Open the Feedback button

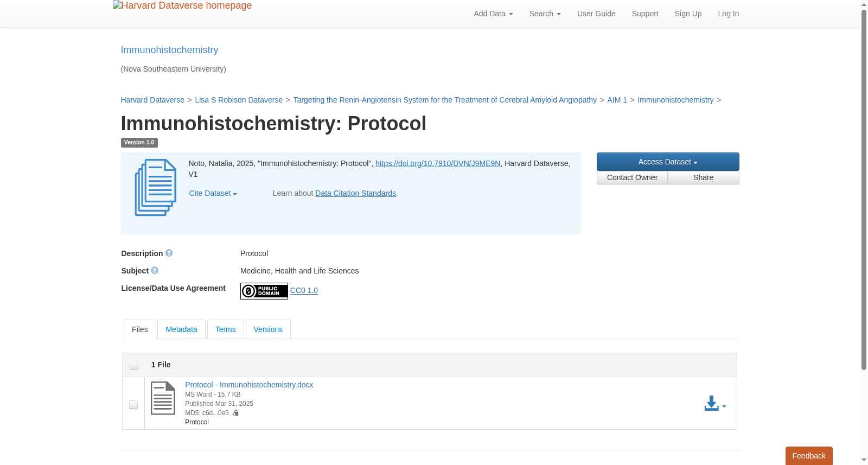point(809,456)
